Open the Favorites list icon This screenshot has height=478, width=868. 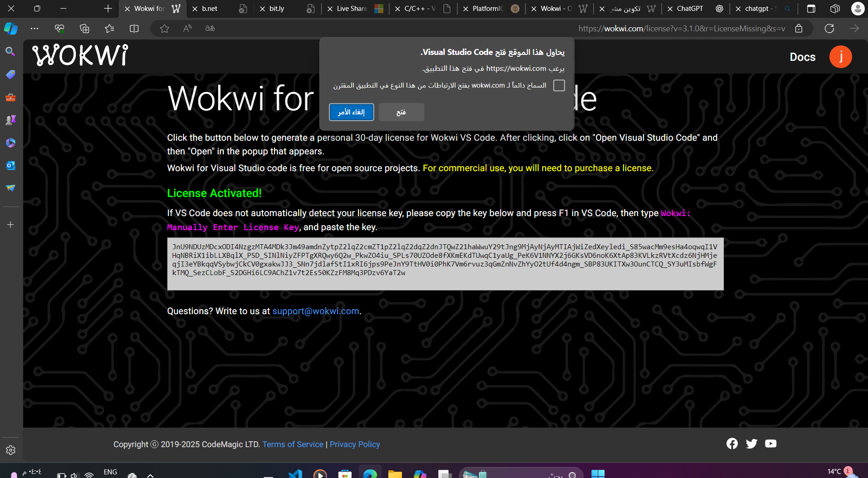pyautogui.click(x=109, y=29)
